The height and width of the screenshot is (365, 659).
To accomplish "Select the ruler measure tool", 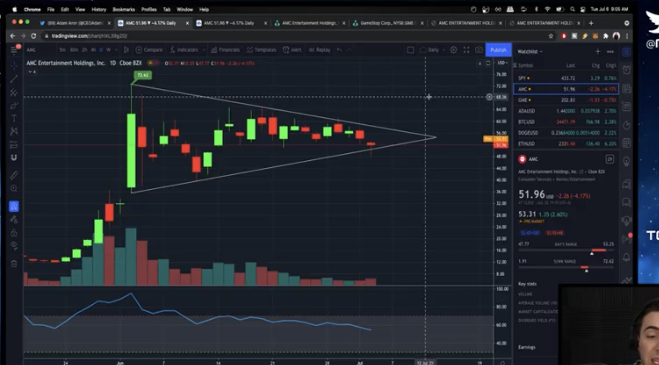I will (x=14, y=175).
